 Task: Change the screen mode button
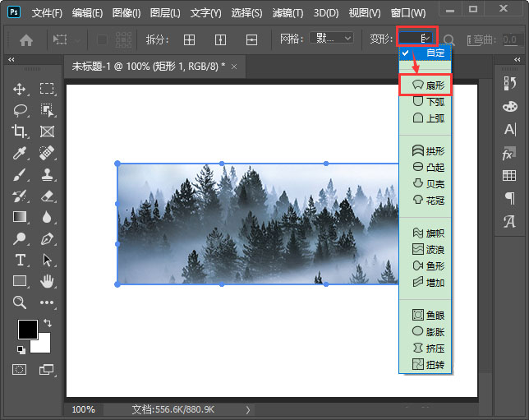pos(47,370)
